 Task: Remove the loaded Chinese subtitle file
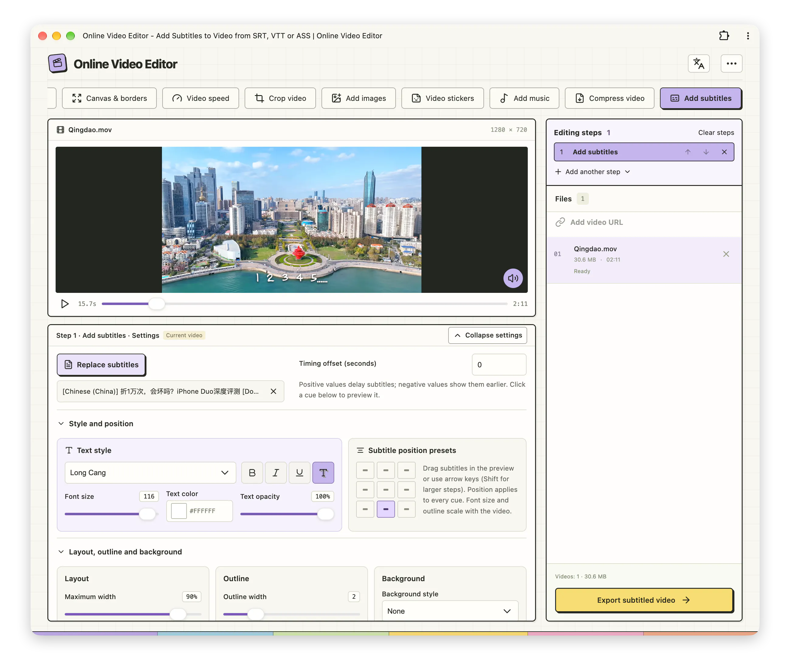pos(273,391)
